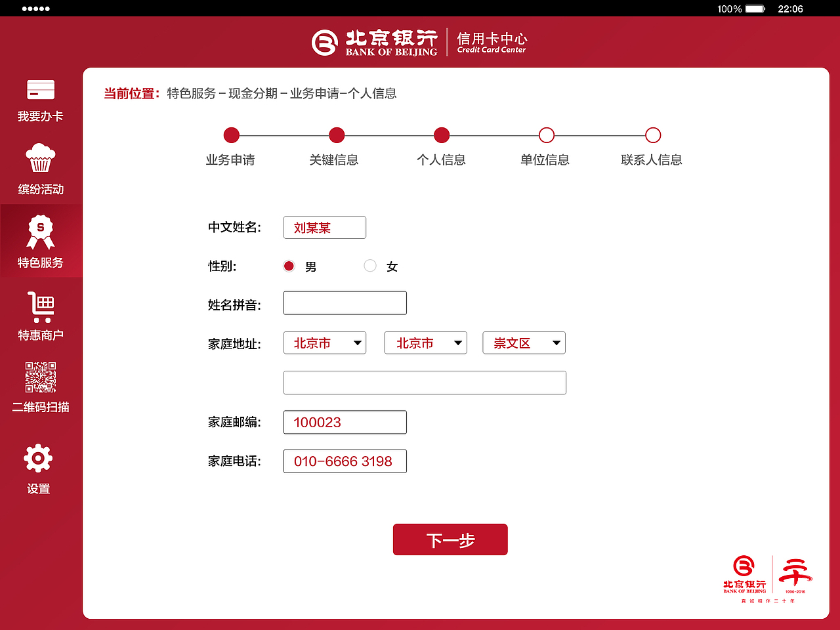Select the 缤纷活动 activities icon
This screenshot has height=630, width=840.
click(40, 171)
